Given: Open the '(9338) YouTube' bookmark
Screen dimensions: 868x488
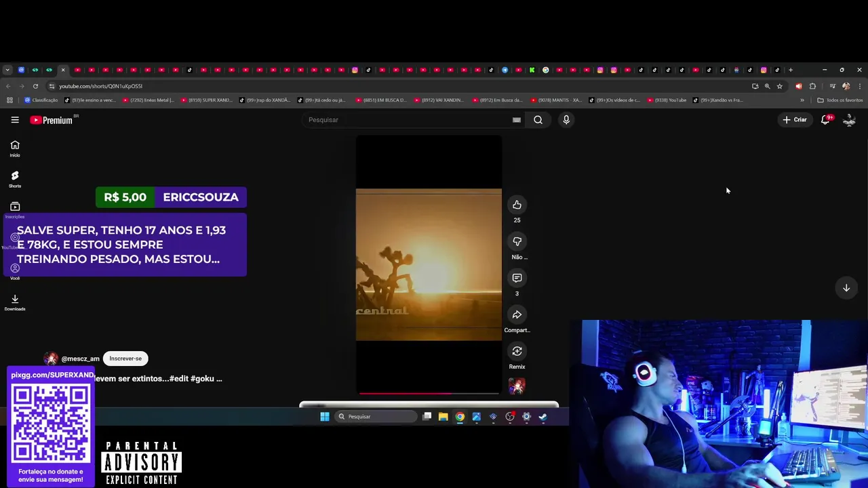Looking at the screenshot, I should coord(667,100).
